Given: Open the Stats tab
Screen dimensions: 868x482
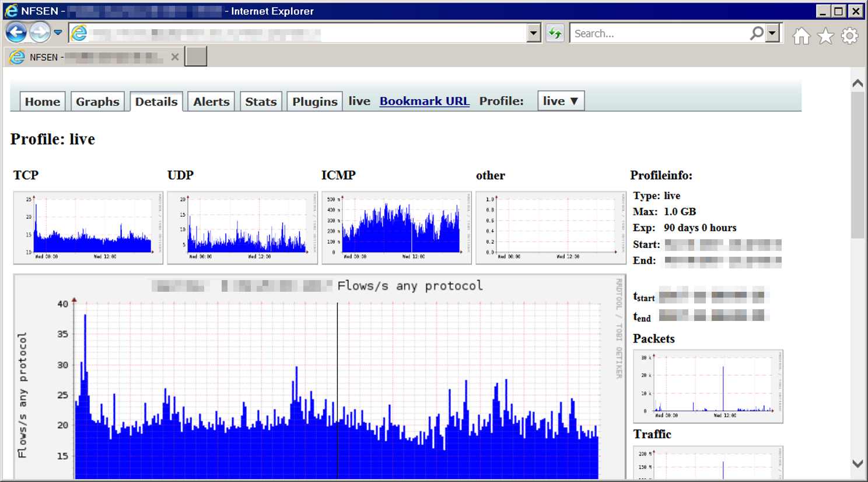Looking at the screenshot, I should pos(261,102).
